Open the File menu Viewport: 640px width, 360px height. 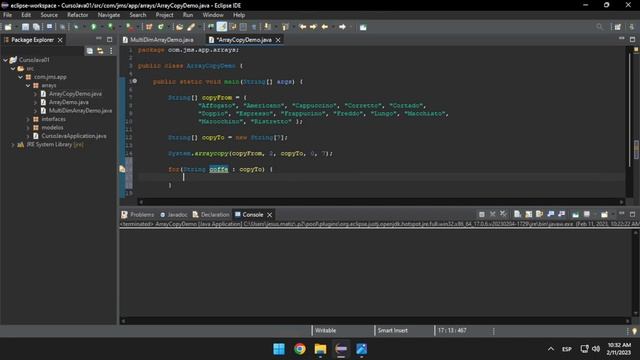[x=7, y=15]
